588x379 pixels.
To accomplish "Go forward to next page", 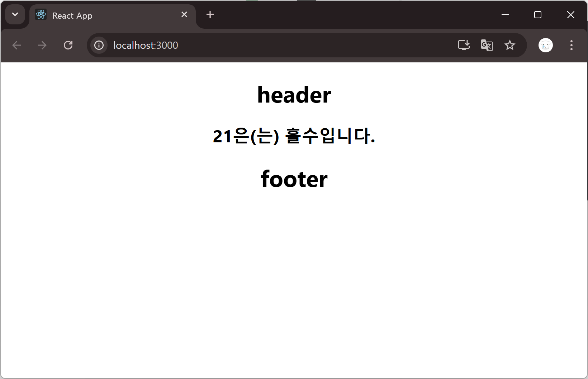I will pyautogui.click(x=42, y=45).
